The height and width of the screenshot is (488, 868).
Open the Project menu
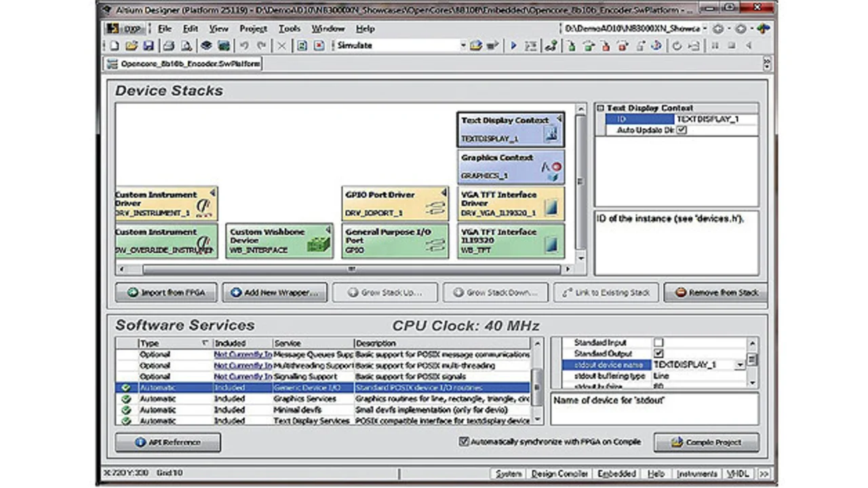pos(253,29)
